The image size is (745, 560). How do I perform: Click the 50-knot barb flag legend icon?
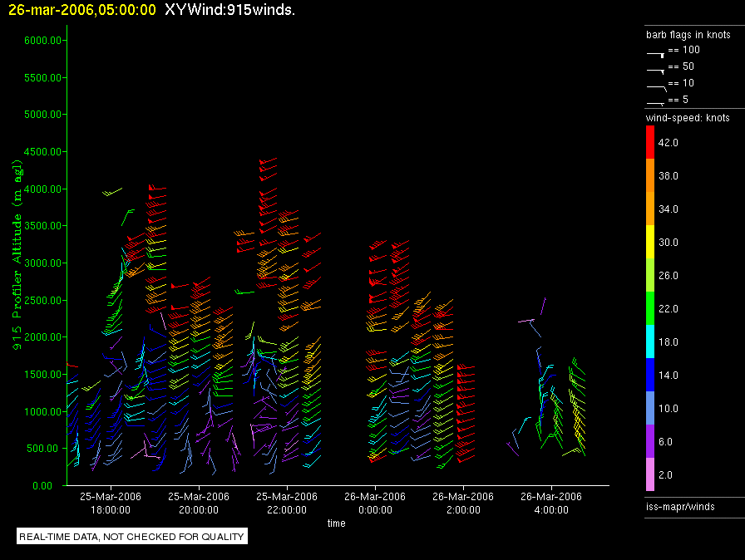pyautogui.click(x=656, y=70)
